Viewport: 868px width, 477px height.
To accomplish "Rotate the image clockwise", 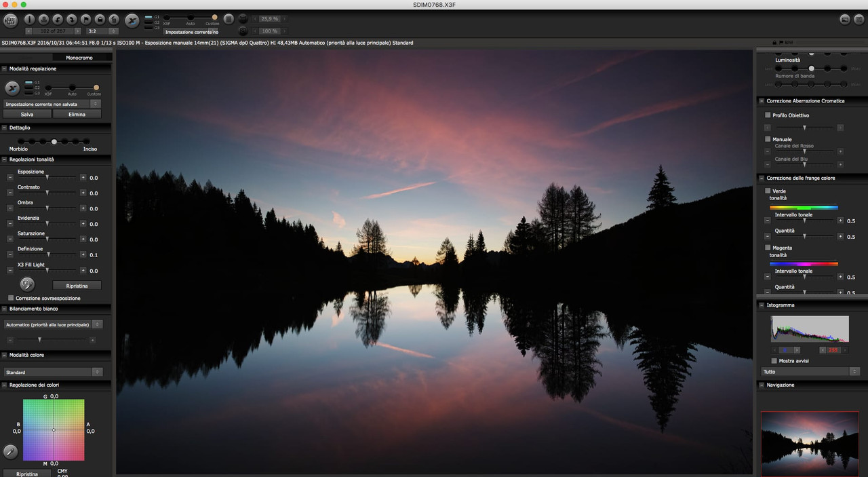I will (x=72, y=20).
